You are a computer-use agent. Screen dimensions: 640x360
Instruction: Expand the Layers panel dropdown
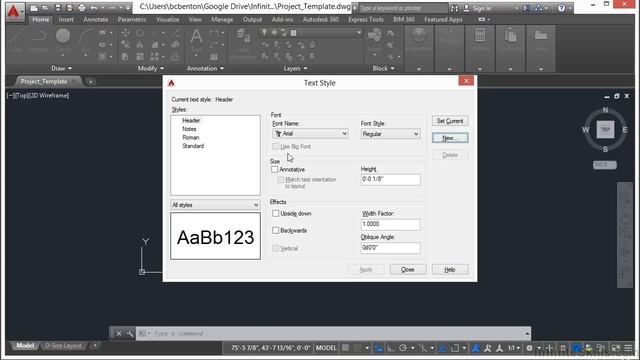point(296,69)
